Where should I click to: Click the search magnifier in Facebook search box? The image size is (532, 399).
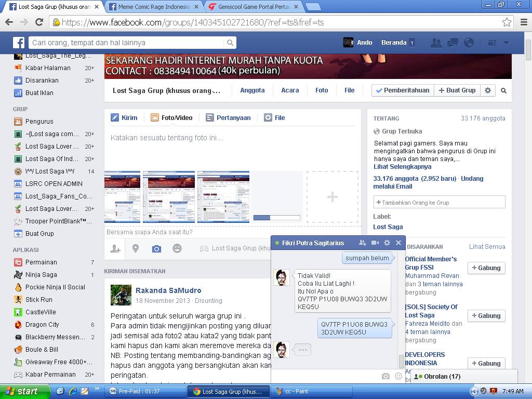coord(230,43)
